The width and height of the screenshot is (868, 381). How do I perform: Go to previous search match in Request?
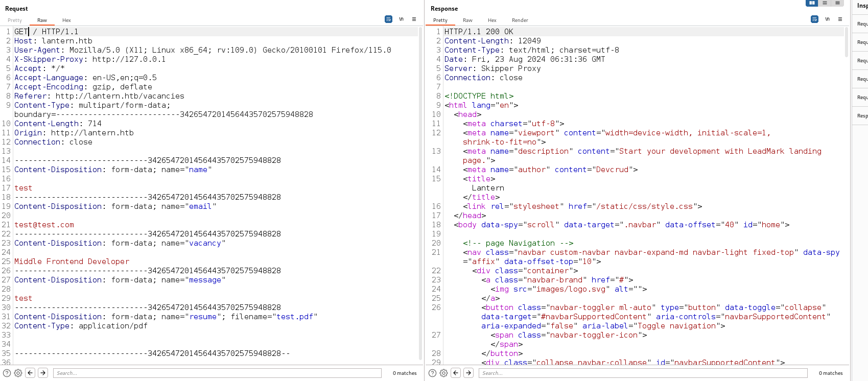click(x=30, y=373)
